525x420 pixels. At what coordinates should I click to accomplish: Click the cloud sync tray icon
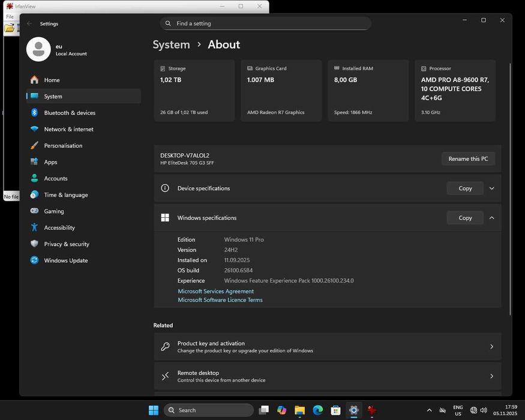(x=442, y=410)
